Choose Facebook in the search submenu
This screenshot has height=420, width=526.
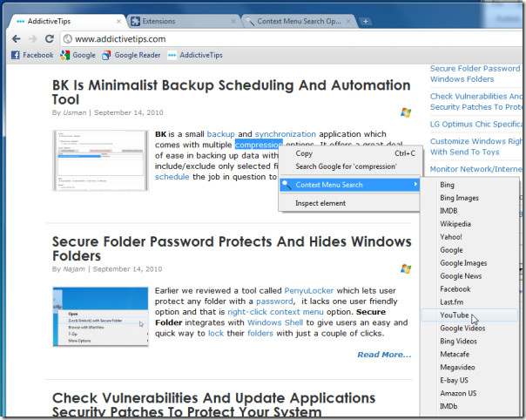tap(469, 289)
